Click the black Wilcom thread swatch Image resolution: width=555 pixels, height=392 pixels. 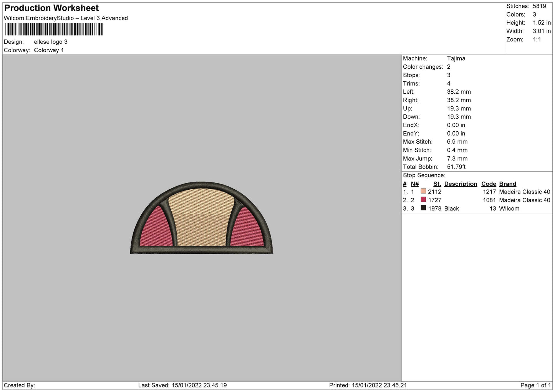[x=423, y=208]
